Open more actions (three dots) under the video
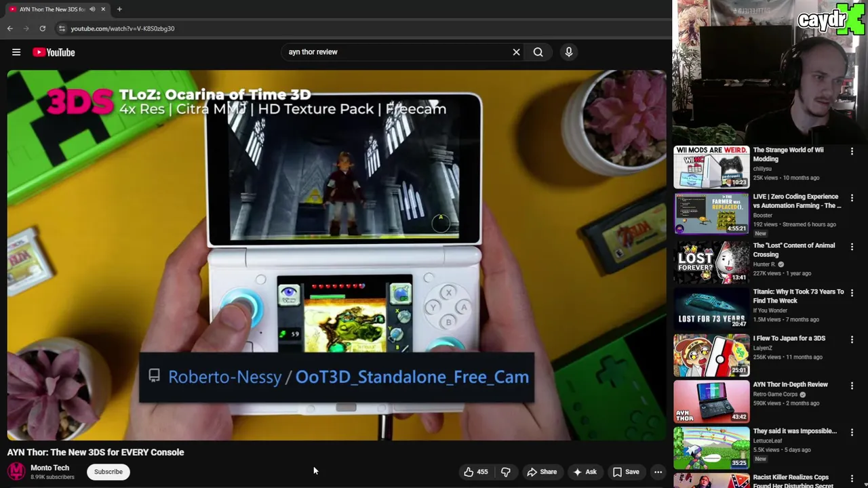The width and height of the screenshot is (868, 488). coord(658,472)
